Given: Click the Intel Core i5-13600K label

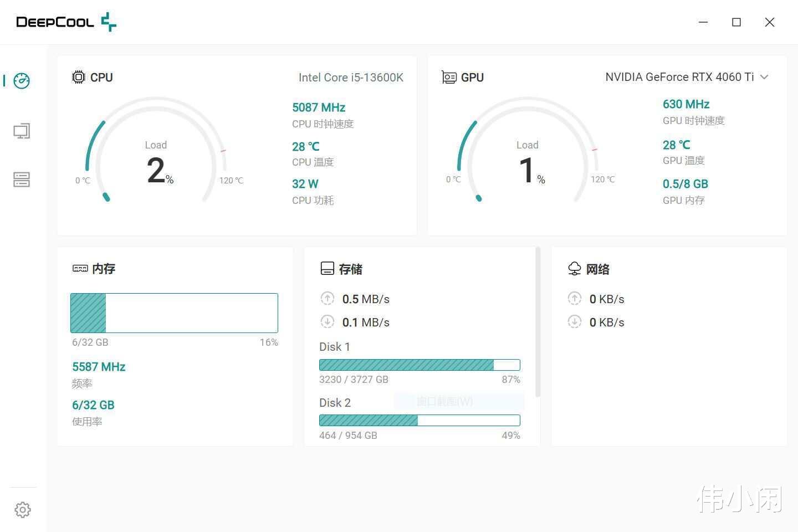Looking at the screenshot, I should click(351, 78).
